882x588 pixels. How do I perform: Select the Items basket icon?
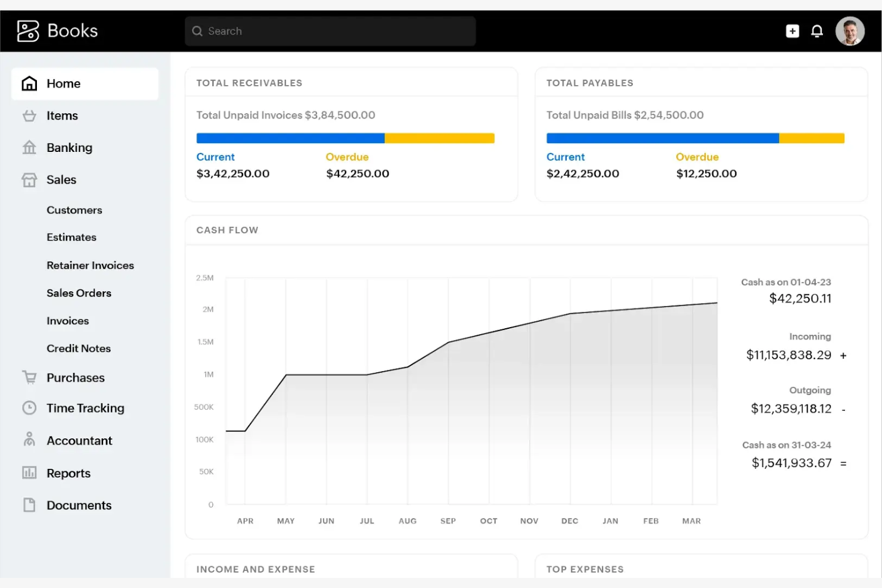pos(29,116)
